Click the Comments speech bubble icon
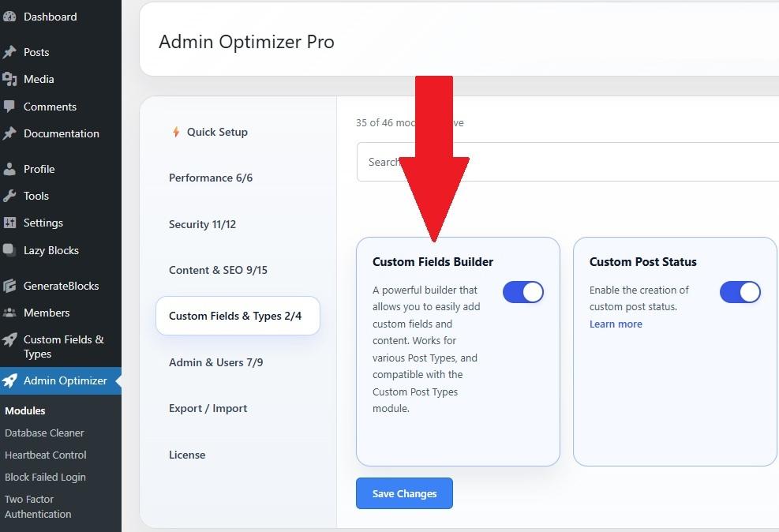Screen dimensions: 779x532 [x=9, y=107]
